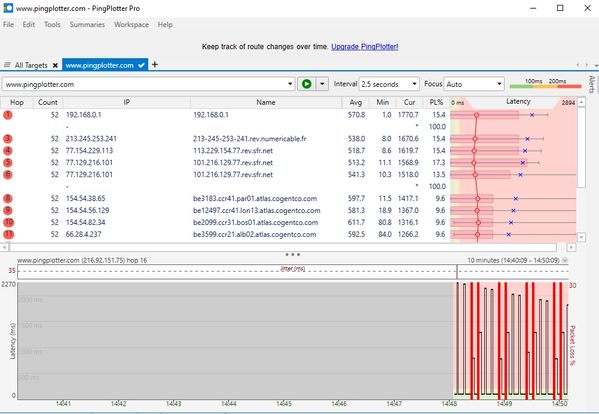The height and width of the screenshot is (414, 599).
Task: Click tab scroll left arrow
Action: (578, 65)
